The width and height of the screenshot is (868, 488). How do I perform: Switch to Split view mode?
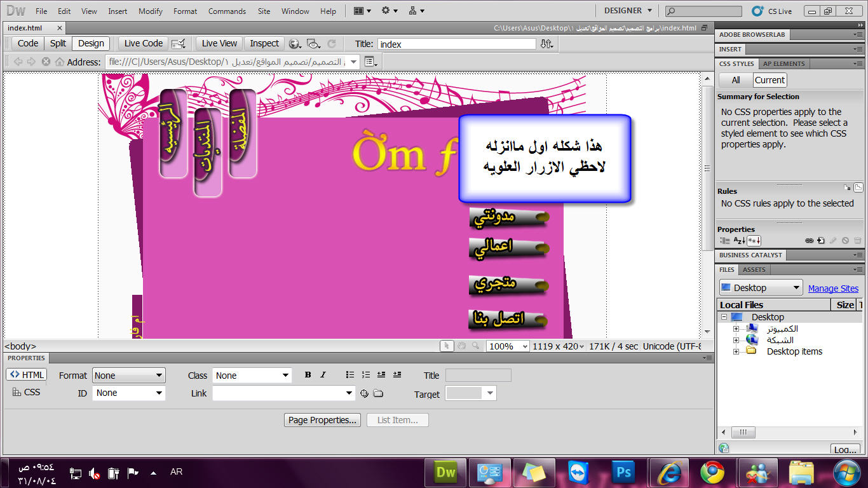coord(58,43)
